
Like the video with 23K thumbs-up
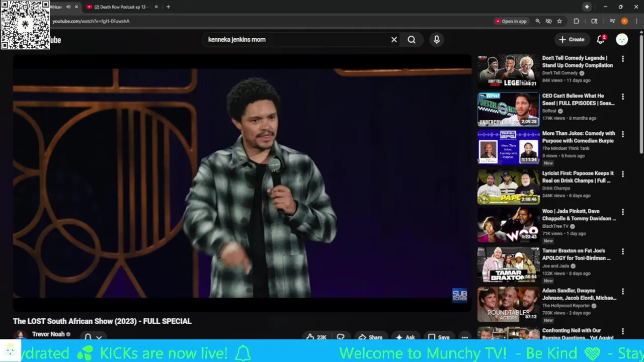(x=316, y=337)
